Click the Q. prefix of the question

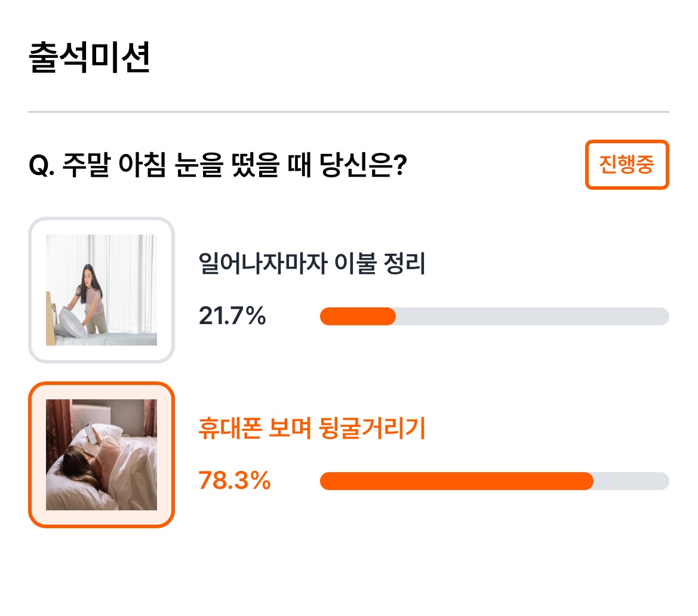tap(42, 165)
